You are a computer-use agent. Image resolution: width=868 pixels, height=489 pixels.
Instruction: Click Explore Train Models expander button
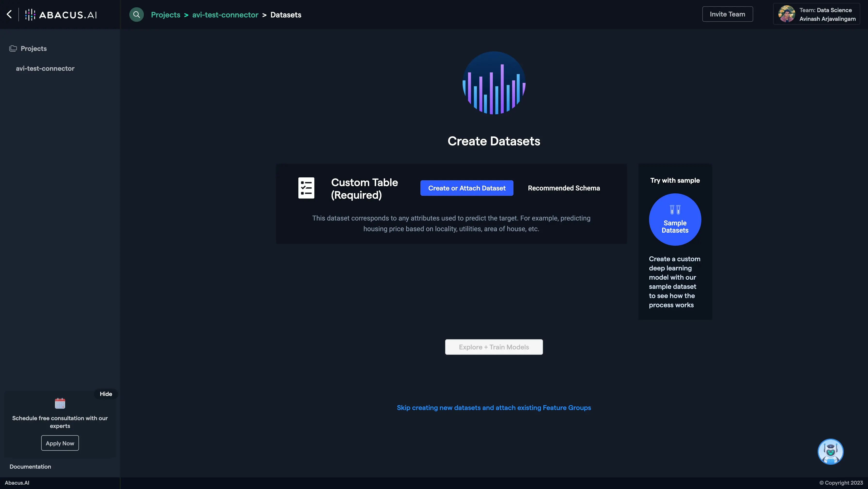494,347
